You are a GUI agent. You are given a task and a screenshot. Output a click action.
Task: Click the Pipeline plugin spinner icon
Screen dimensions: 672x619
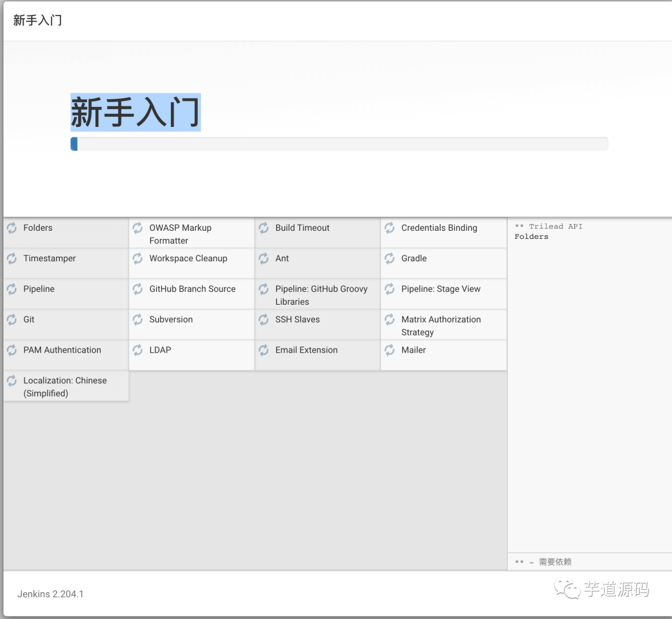pyautogui.click(x=11, y=289)
